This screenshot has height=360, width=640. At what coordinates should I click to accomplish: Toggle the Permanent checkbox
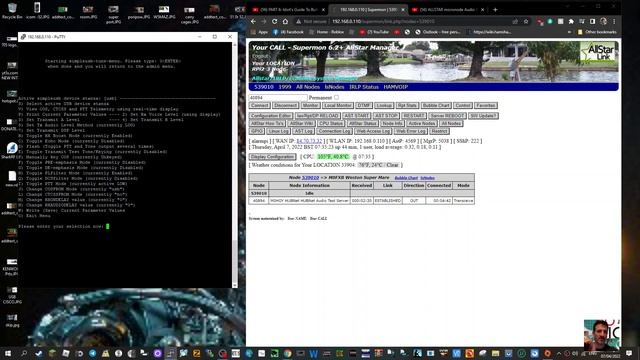(336, 98)
